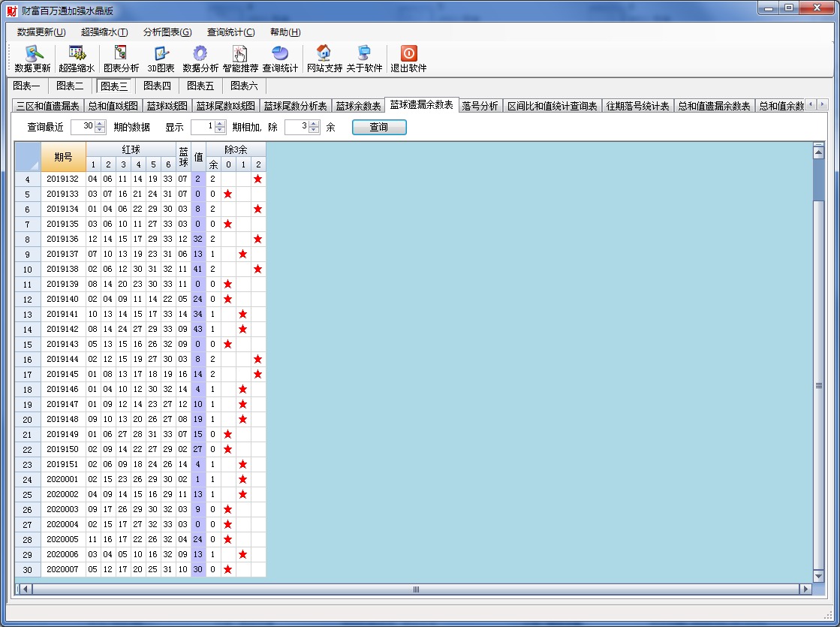Click the 查询最近 number input field
This screenshot has height=627, width=840.
(x=83, y=127)
